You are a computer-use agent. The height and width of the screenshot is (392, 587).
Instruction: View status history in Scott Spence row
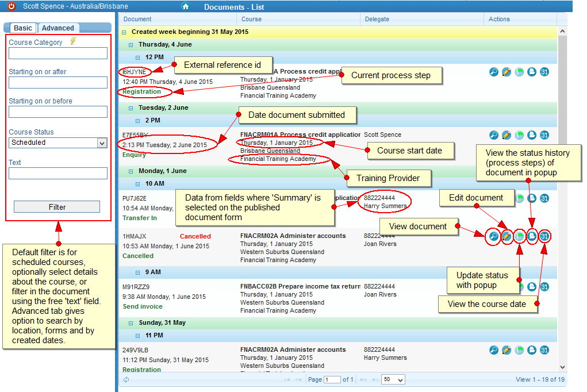click(532, 135)
